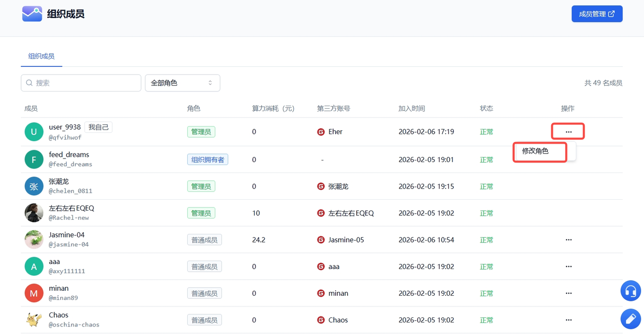Open more actions for Chaos row

coord(569,320)
